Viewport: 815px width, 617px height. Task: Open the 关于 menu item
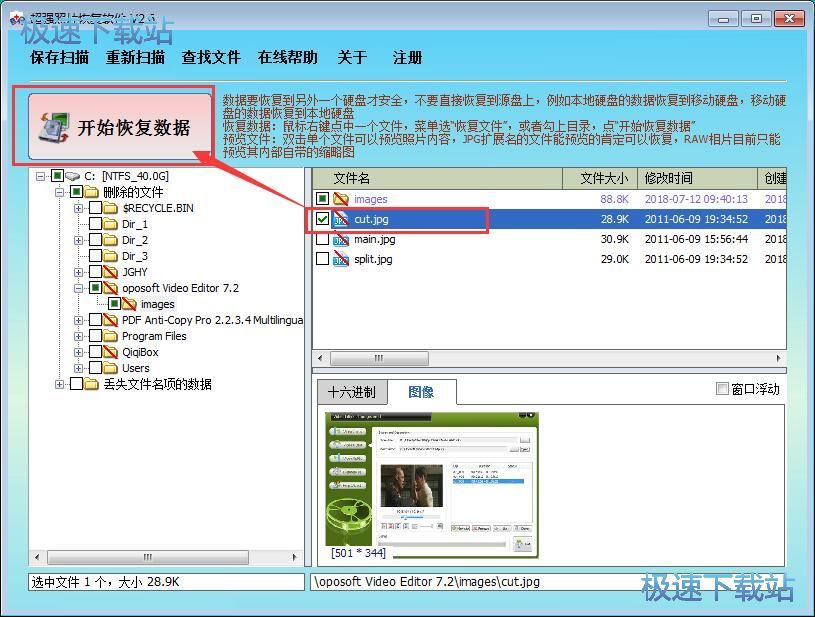pos(352,57)
